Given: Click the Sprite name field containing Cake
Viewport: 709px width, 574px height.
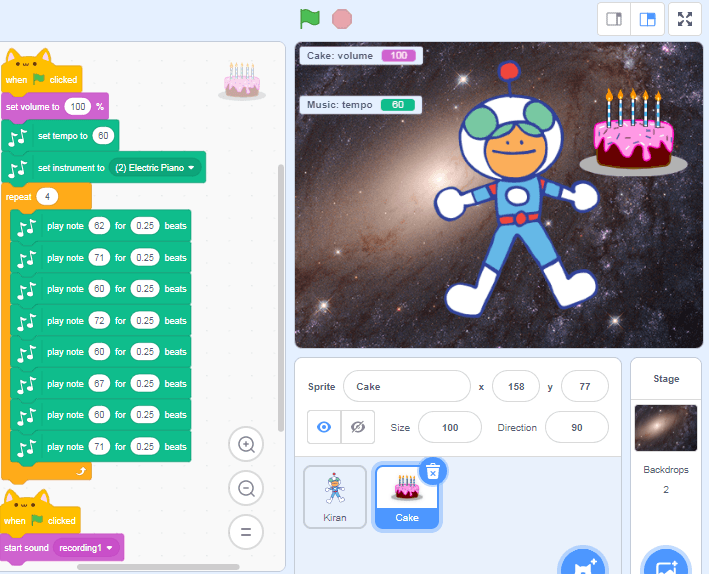Looking at the screenshot, I should coord(406,386).
